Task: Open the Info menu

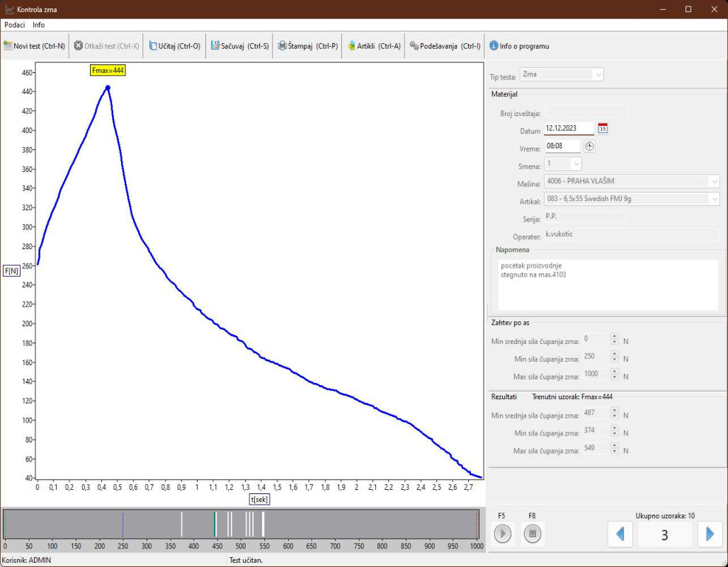Action: click(38, 25)
